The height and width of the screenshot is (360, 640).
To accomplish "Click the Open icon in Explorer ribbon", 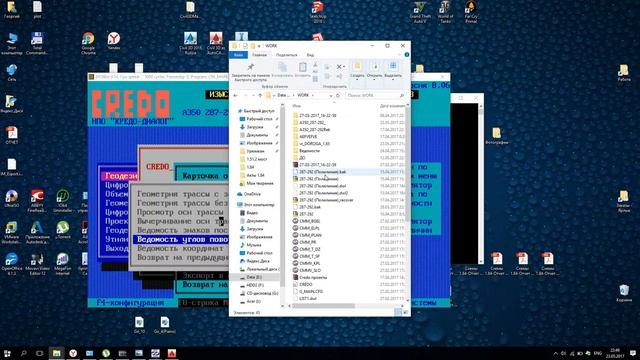I will point(375,67).
